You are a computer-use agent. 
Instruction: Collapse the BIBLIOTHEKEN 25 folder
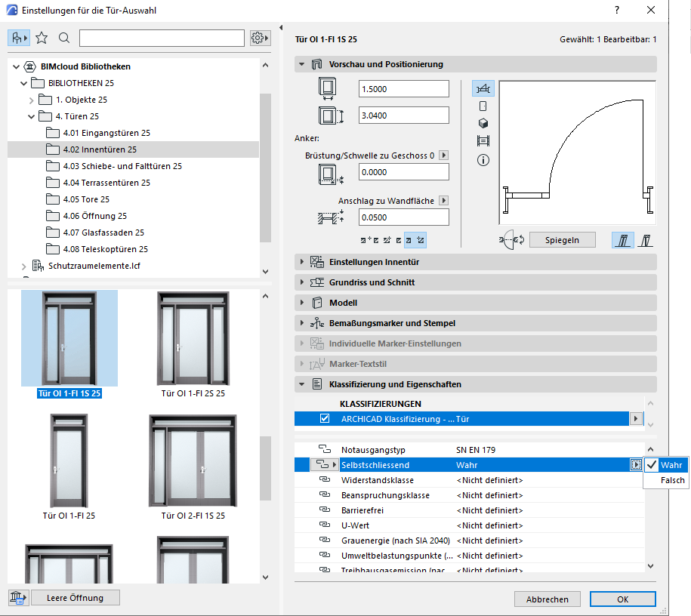pyautogui.click(x=24, y=83)
